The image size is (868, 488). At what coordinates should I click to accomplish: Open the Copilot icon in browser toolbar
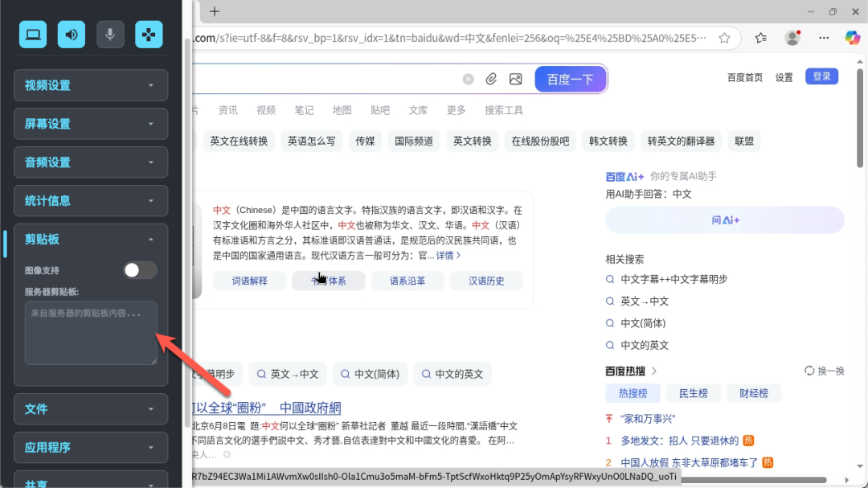[852, 37]
